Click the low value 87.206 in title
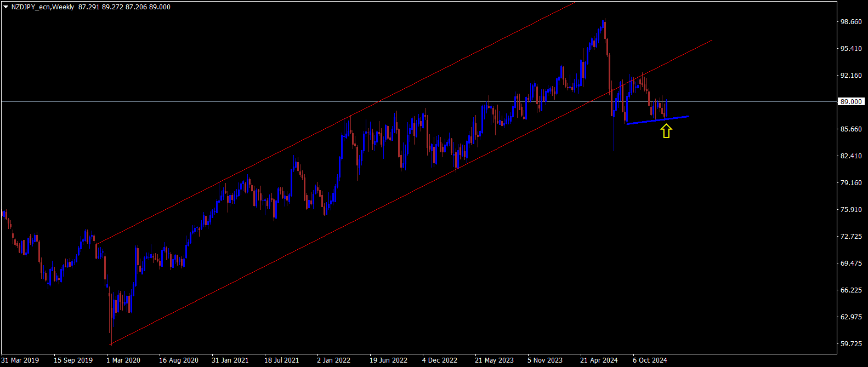Screen dimensions: 868x367 [136, 7]
